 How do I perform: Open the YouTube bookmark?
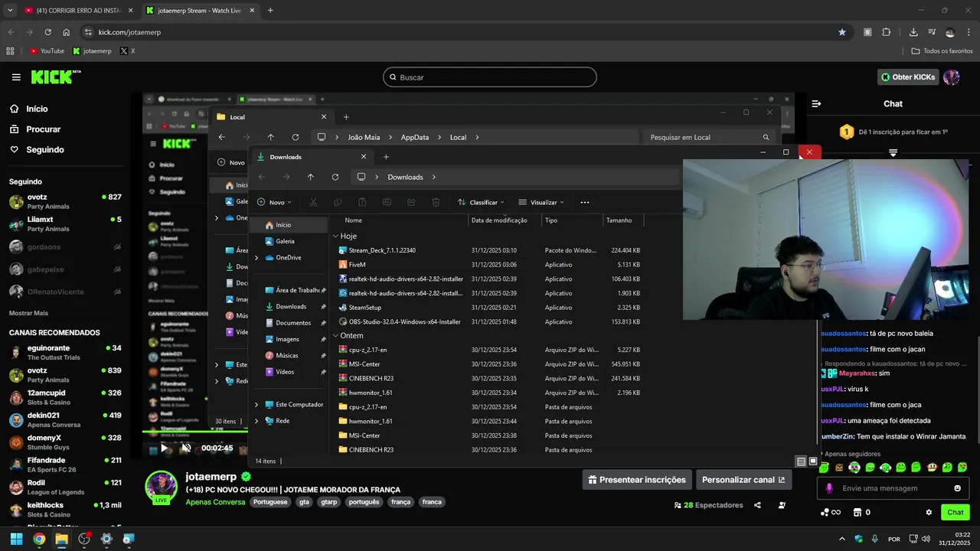click(x=47, y=51)
